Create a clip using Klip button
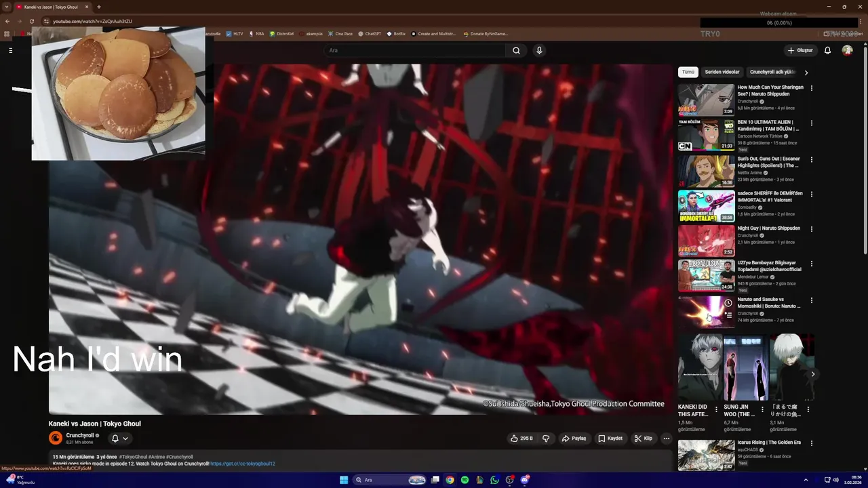The image size is (868, 488). (643, 439)
